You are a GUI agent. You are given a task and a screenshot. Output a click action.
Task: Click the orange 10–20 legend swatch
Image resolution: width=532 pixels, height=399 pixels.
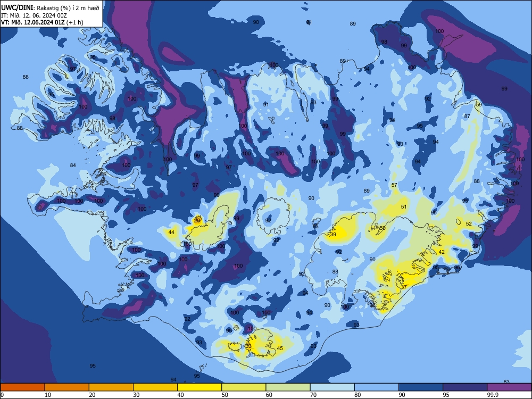click(x=67, y=387)
